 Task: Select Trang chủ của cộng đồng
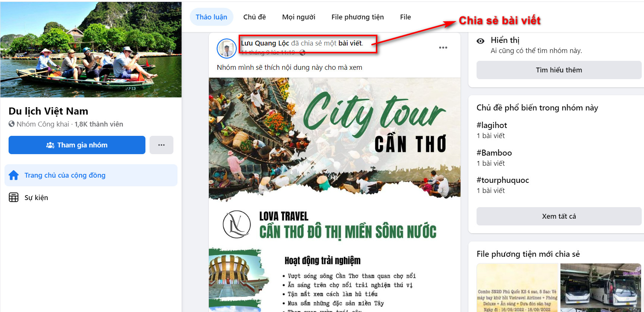(x=91, y=175)
